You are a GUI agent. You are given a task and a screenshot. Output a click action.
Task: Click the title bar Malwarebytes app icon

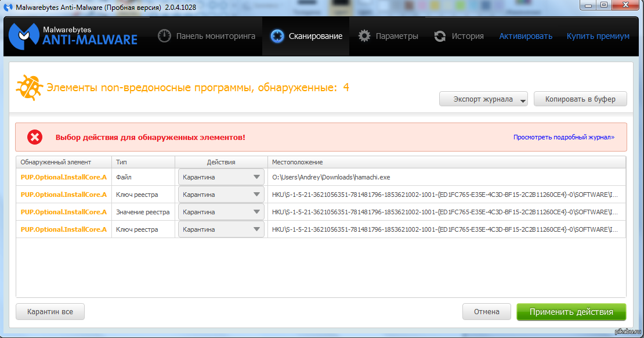click(6, 6)
